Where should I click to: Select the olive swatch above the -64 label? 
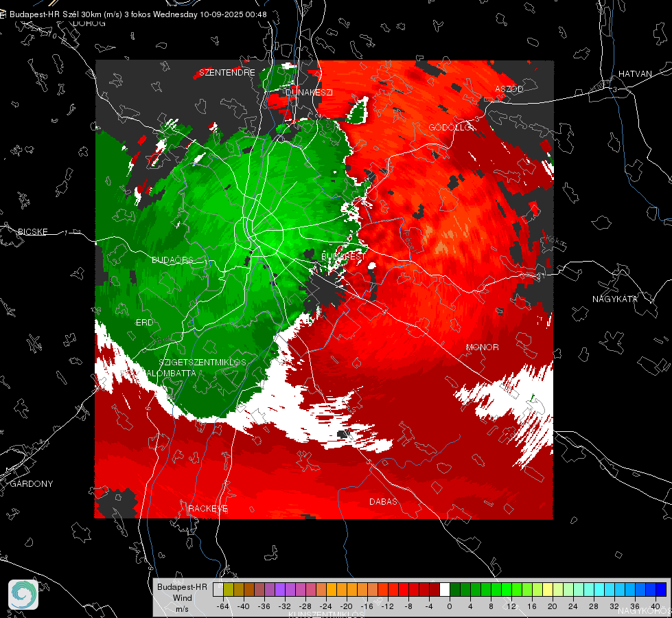coord(229,590)
